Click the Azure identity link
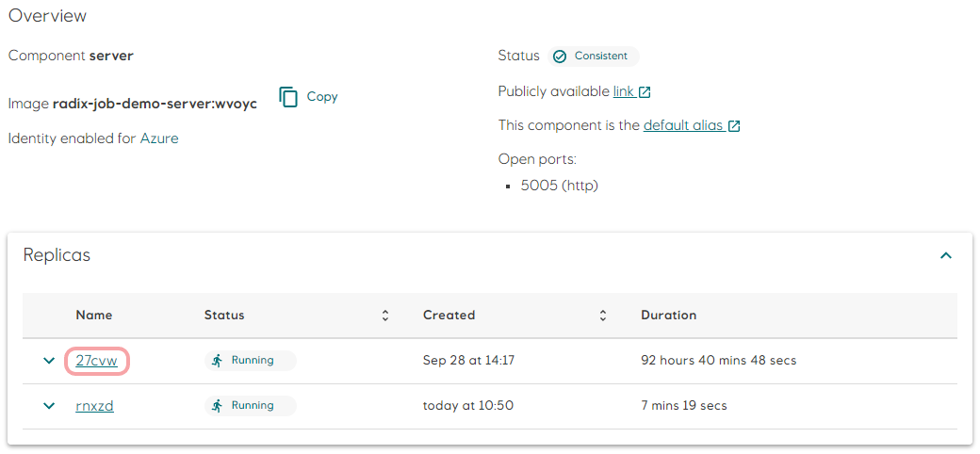The image size is (980, 454). click(x=159, y=138)
